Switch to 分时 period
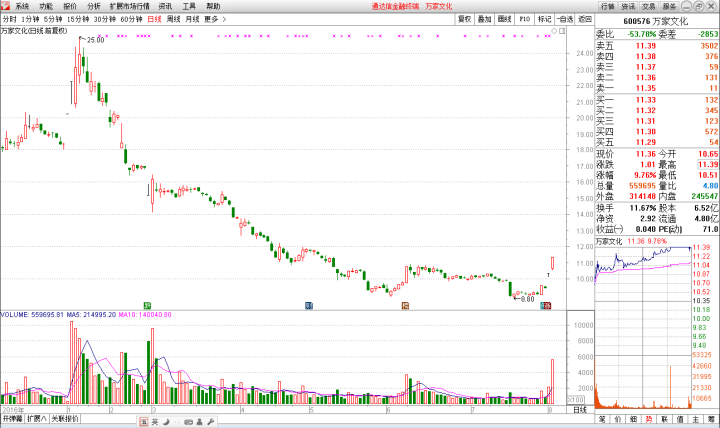720x428 pixels. coord(9,19)
